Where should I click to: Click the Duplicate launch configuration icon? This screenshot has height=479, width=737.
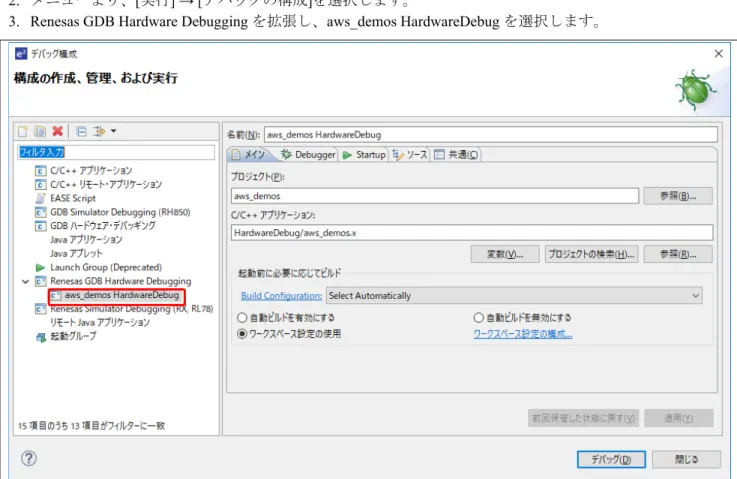pos(40,131)
